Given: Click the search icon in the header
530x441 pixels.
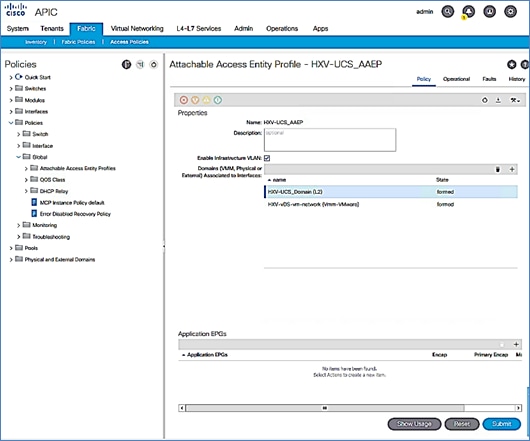Looking at the screenshot, I should coord(448,12).
